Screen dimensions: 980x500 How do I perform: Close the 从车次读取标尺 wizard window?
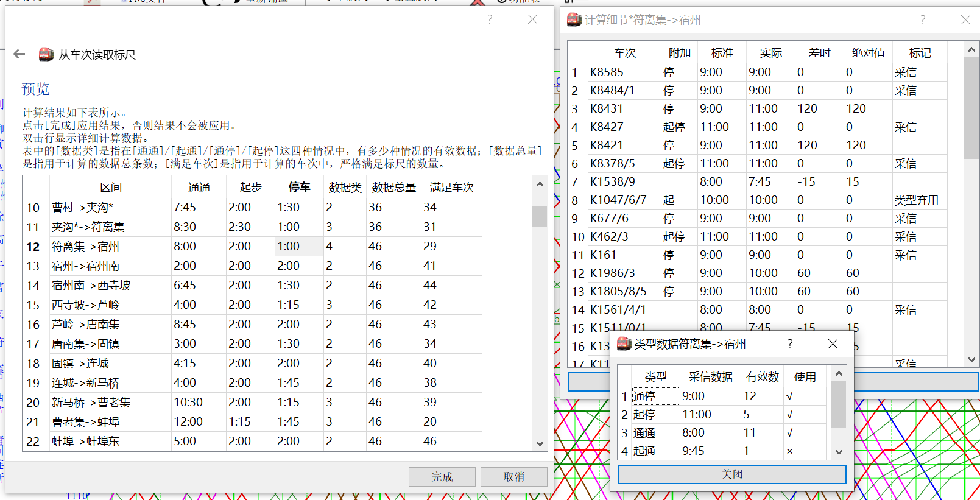[533, 19]
